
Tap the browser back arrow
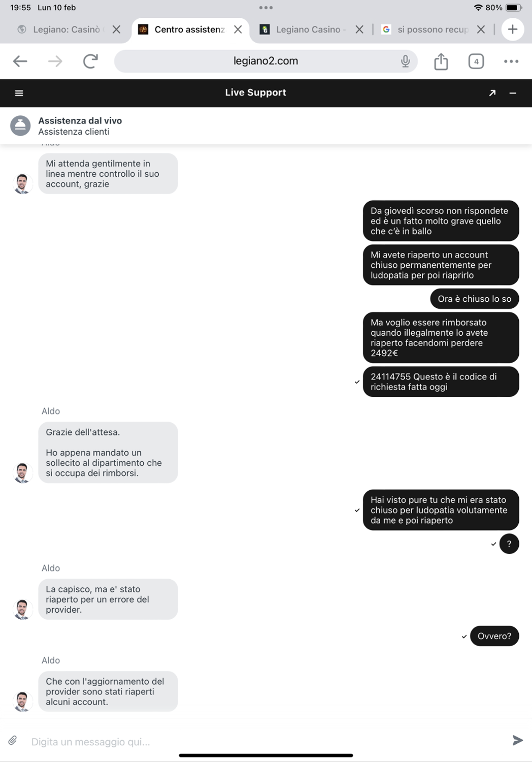pos(20,61)
